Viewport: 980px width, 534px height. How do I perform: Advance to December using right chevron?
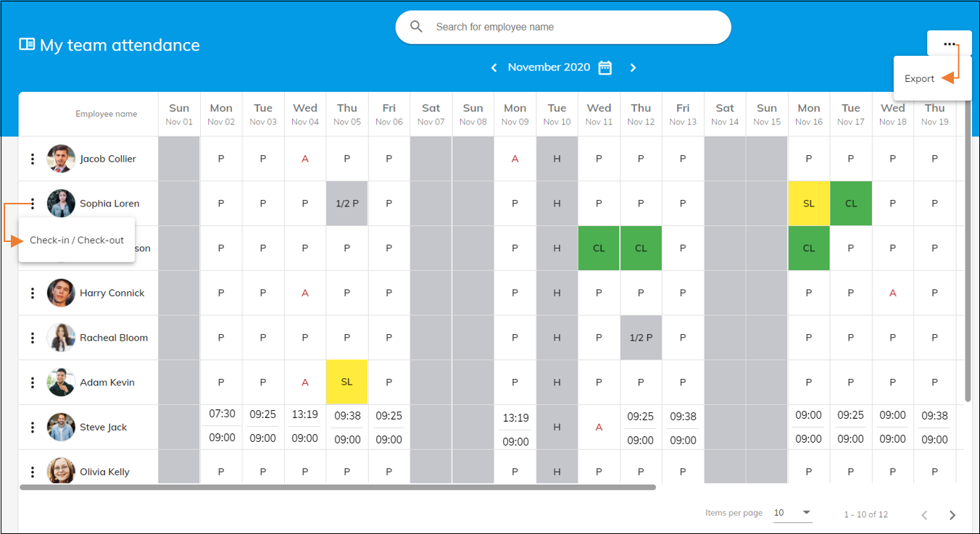click(x=633, y=67)
